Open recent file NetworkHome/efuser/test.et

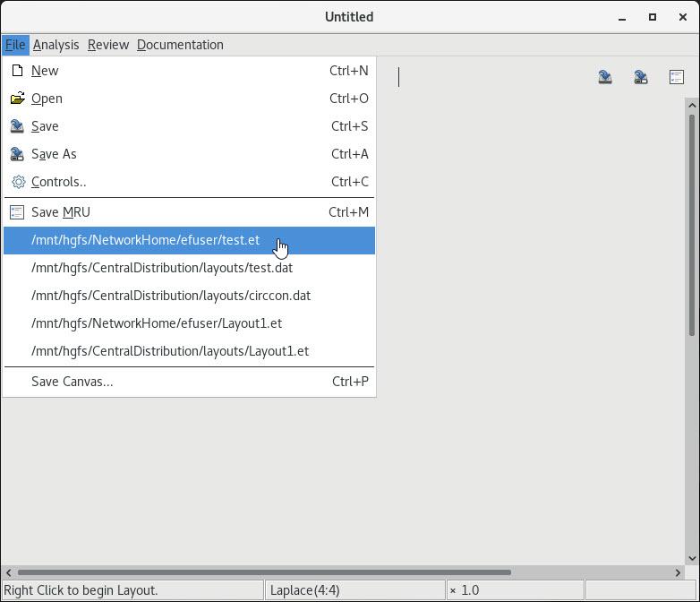[145, 240]
